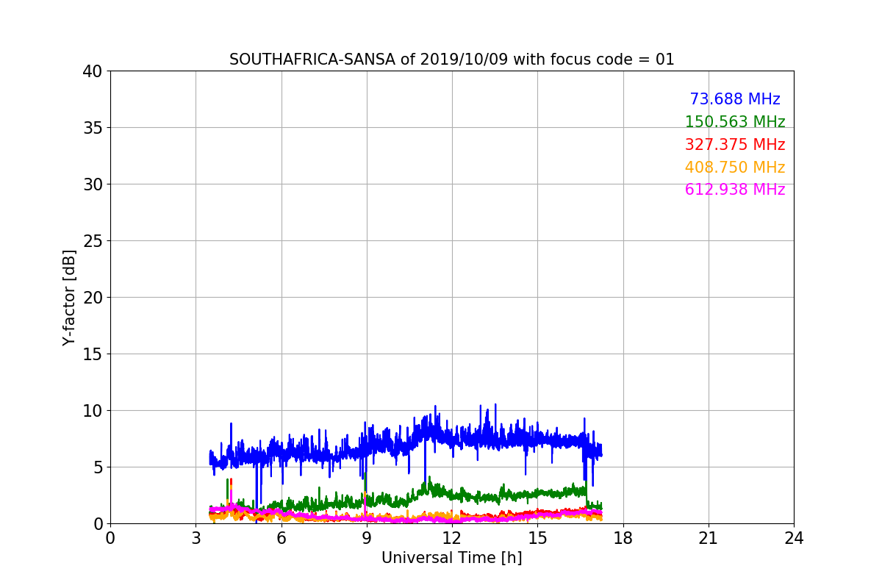Image resolution: width=882 pixels, height=588 pixels.
Task: Click the Y-factor [dB] axis label
Action: coord(69,298)
